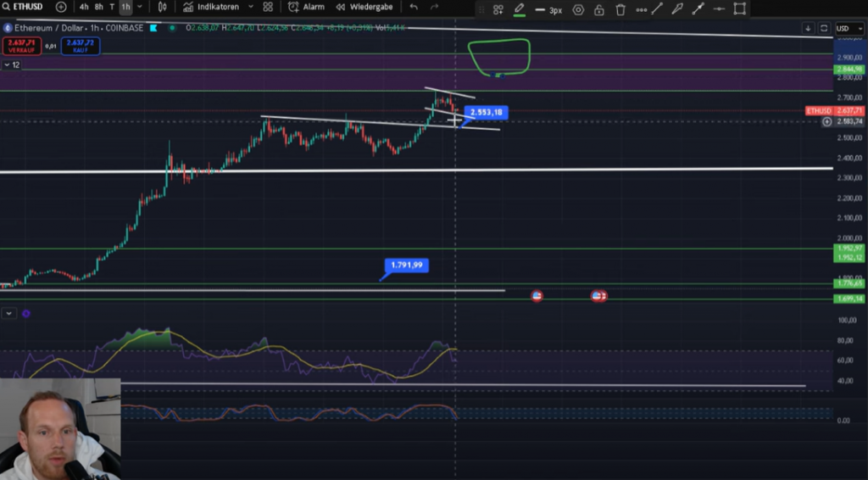This screenshot has height=480, width=868.
Task: Start Wiedergabe replay mode
Action: coord(364,7)
